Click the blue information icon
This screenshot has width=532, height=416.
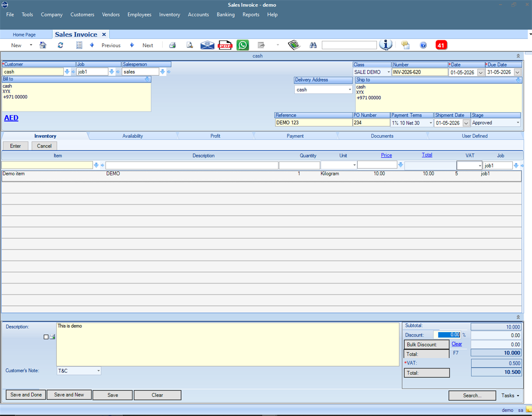[386, 45]
